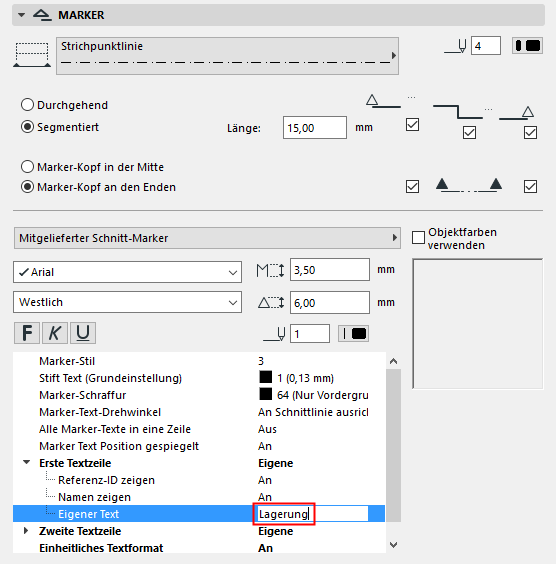Click the Stift Text black color swatch
Viewport: 556px width, 564px height.
click(265, 377)
